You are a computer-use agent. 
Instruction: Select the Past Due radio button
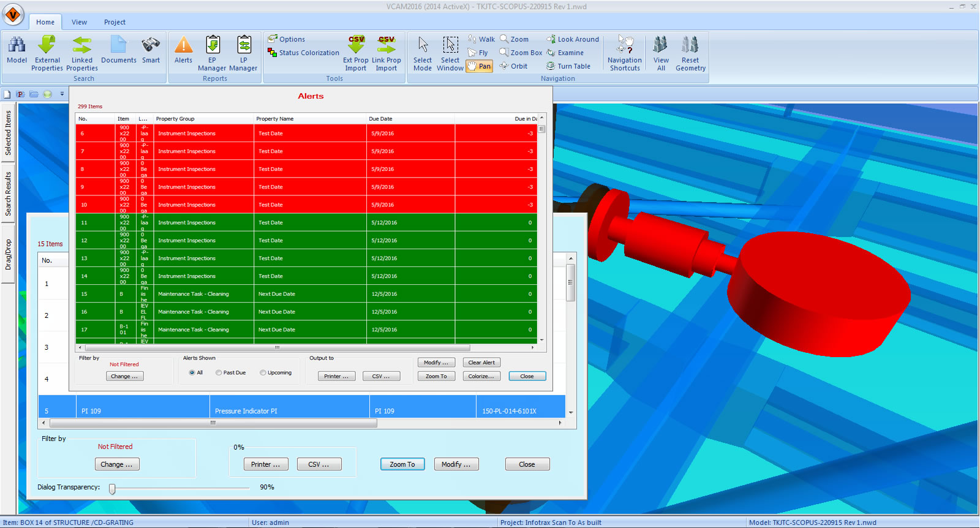coord(219,372)
